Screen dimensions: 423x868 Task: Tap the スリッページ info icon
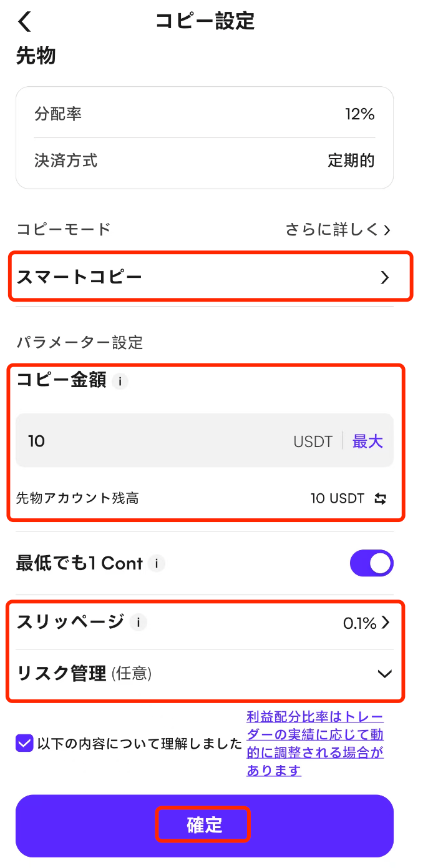pyautogui.click(x=139, y=623)
